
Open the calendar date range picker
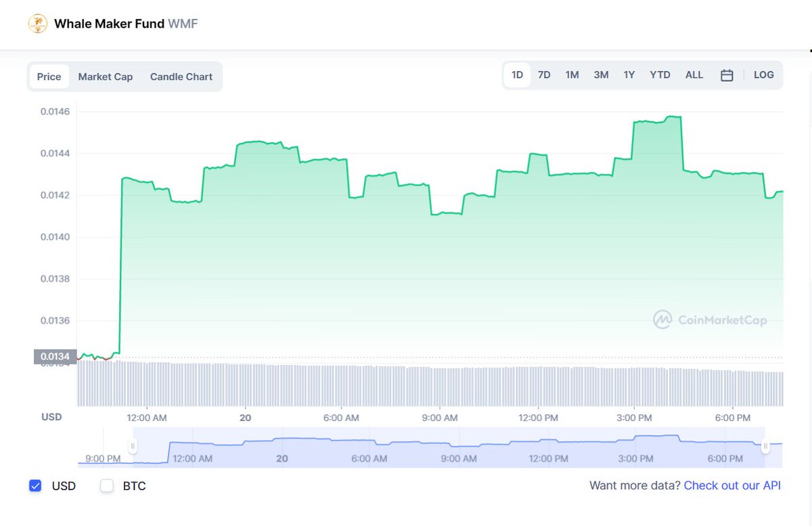pyautogui.click(x=727, y=75)
